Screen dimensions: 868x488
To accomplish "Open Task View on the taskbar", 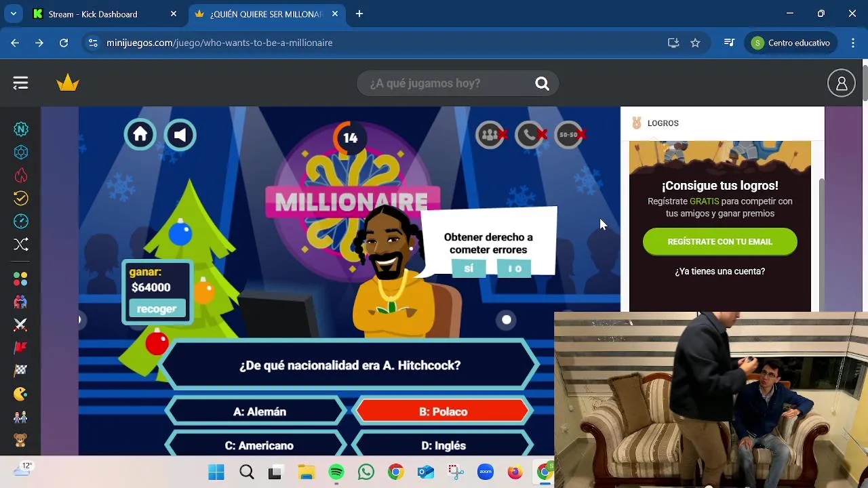I will (x=275, y=472).
